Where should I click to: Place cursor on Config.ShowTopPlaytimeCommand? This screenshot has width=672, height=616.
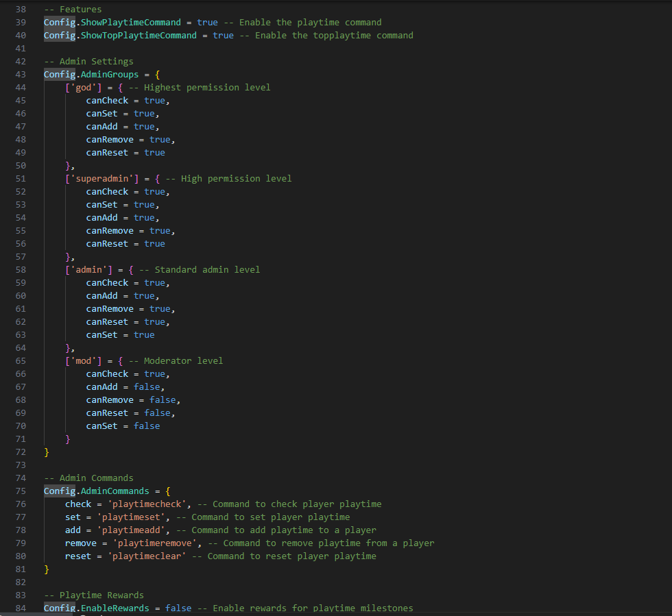[120, 36]
